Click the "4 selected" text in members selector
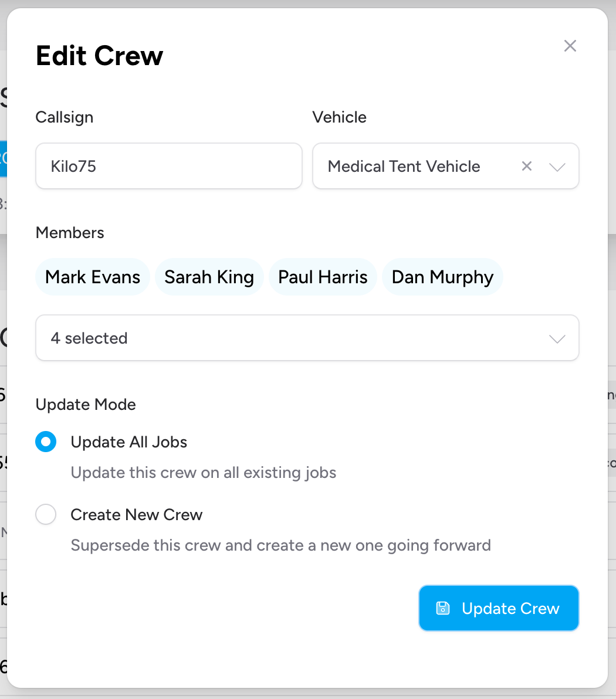Viewport: 616px width, 699px height. pos(89,338)
